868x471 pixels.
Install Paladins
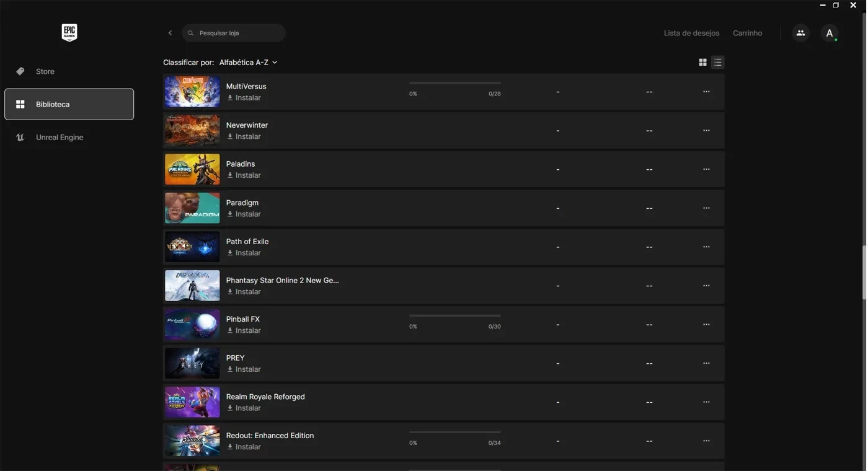[x=244, y=175]
